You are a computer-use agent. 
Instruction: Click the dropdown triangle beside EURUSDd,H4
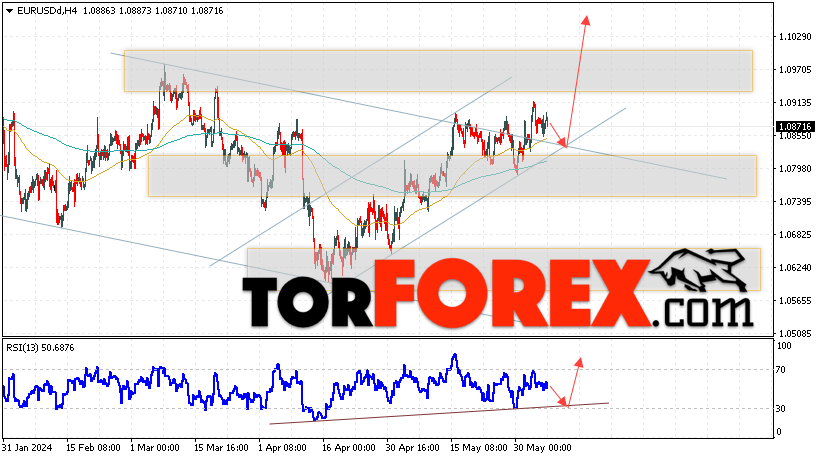[9, 11]
